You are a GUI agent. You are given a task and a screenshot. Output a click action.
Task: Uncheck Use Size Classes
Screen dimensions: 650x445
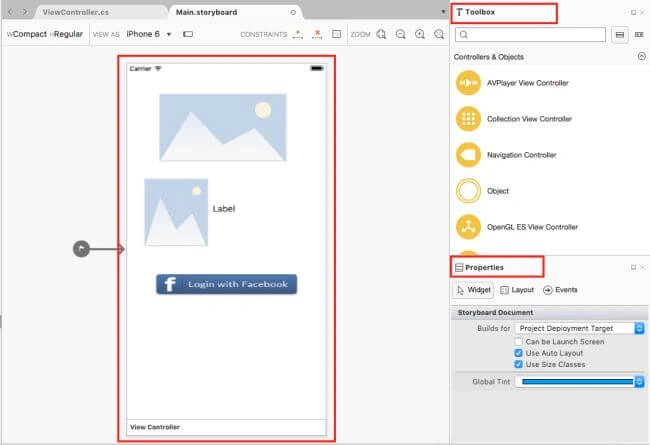(518, 364)
